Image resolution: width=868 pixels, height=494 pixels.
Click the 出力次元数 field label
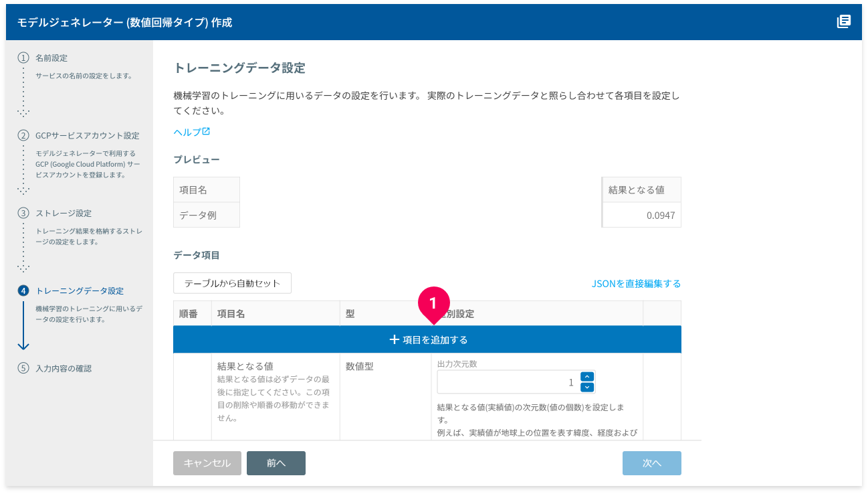point(457,363)
